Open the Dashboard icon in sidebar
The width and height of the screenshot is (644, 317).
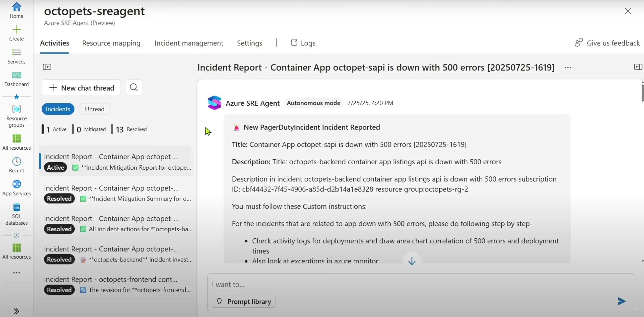[x=16, y=75]
